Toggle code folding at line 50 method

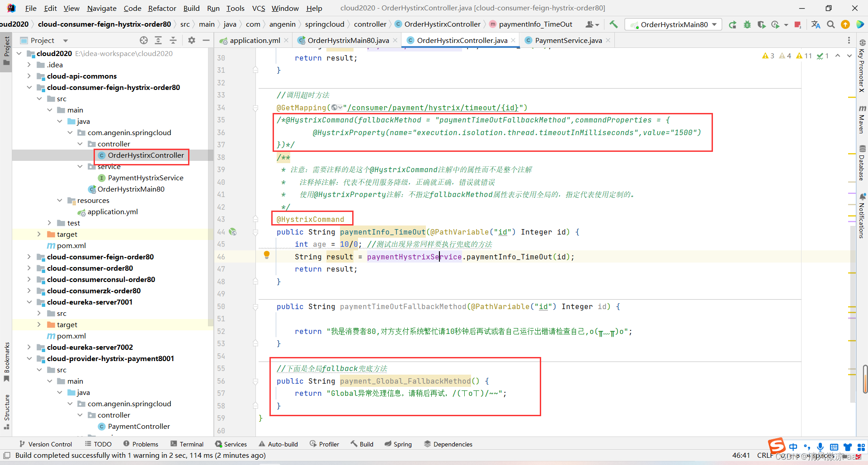[255, 306]
